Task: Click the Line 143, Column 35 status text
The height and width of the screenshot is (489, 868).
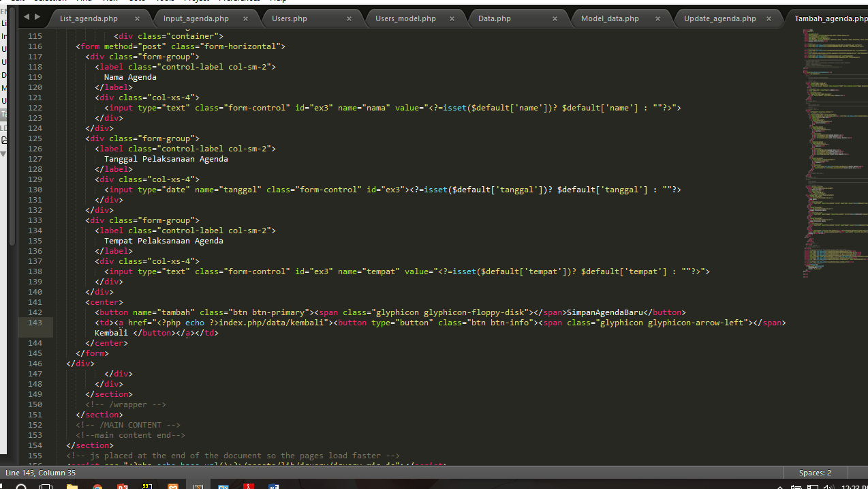Action: point(40,473)
